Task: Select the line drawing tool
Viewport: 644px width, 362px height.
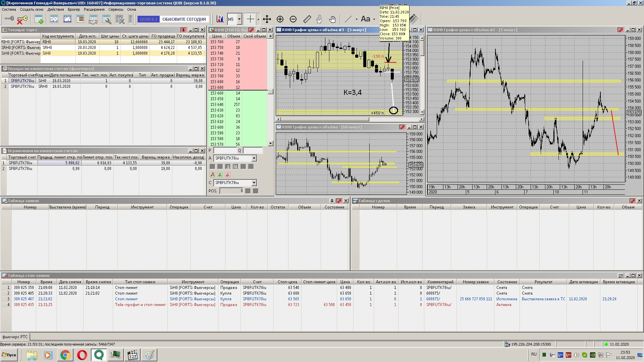Action: click(x=348, y=19)
